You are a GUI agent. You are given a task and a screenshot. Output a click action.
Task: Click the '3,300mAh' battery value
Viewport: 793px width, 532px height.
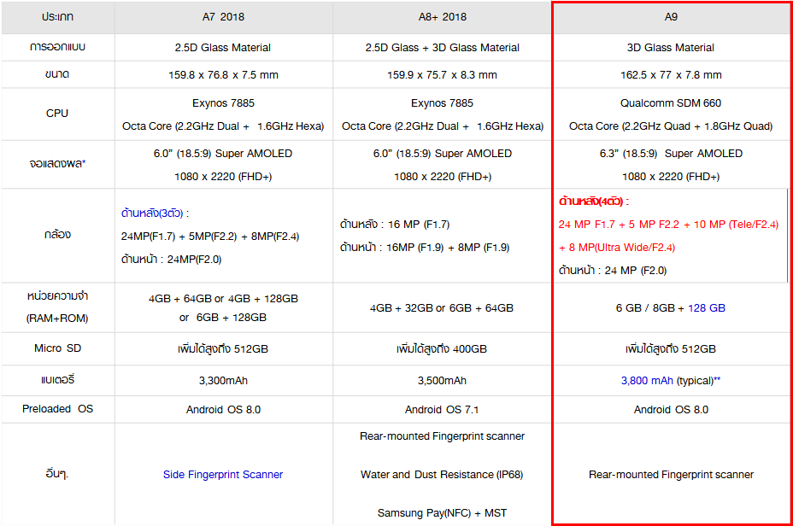click(223, 381)
